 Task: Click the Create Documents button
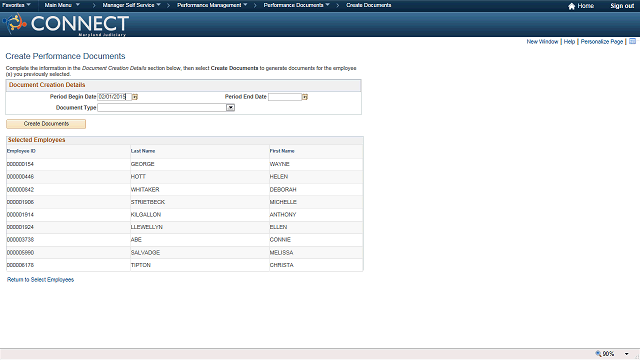coord(46,124)
